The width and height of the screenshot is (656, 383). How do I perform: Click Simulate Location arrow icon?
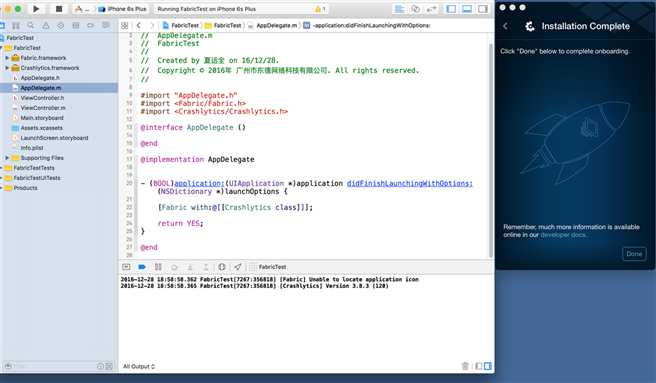(x=238, y=267)
